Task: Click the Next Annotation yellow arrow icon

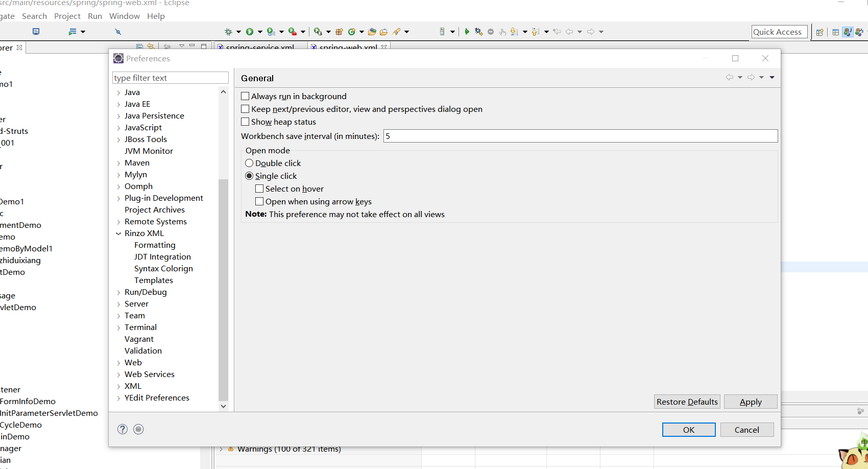Action: [514, 32]
